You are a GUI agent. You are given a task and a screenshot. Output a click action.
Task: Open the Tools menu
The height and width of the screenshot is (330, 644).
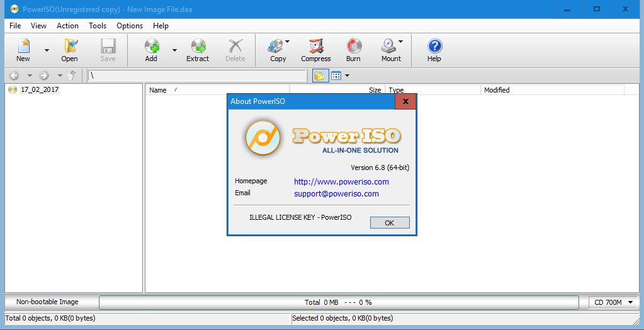98,25
